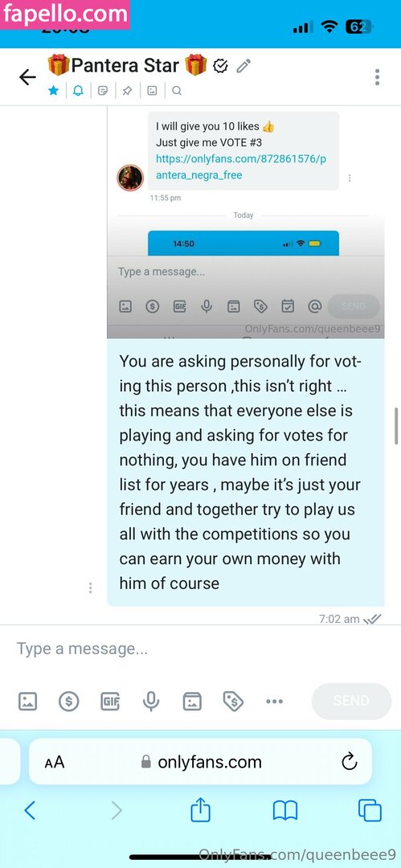Expand more composer tools ellipsis
The height and width of the screenshot is (868, 401).
tap(274, 702)
